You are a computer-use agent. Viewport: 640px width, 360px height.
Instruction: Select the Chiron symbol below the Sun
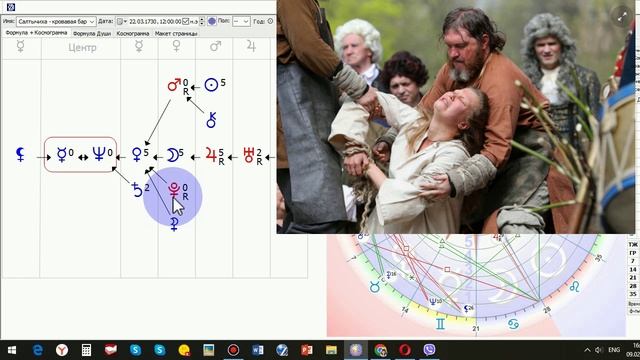(x=211, y=120)
